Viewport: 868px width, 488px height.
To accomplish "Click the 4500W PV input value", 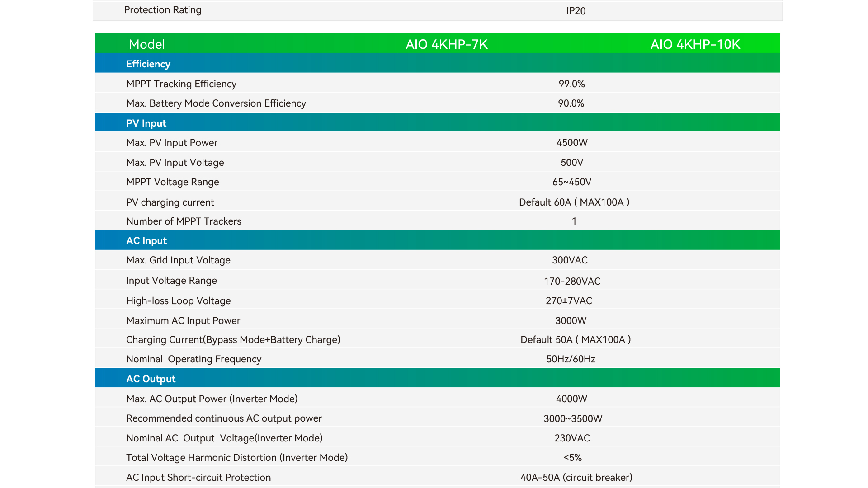I will click(572, 143).
